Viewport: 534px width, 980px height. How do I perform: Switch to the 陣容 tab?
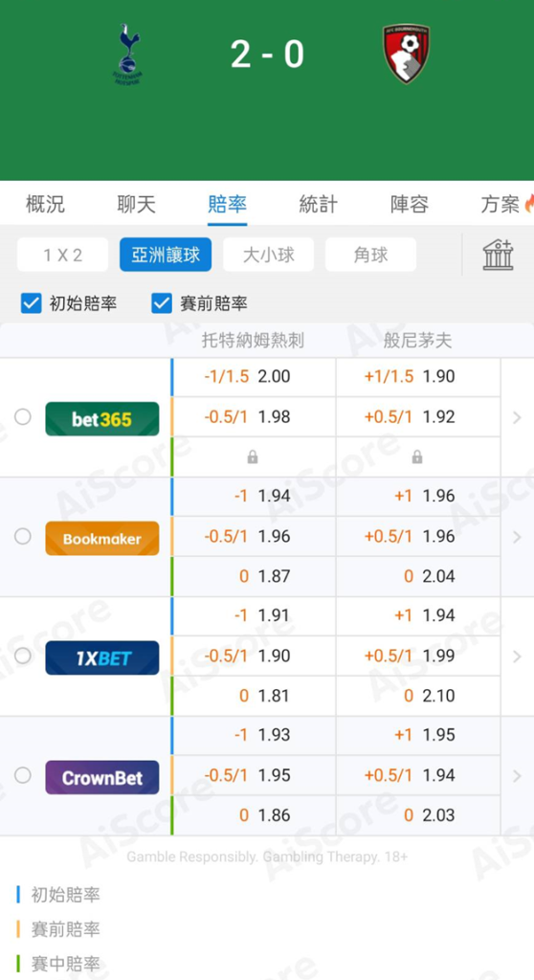(410, 204)
